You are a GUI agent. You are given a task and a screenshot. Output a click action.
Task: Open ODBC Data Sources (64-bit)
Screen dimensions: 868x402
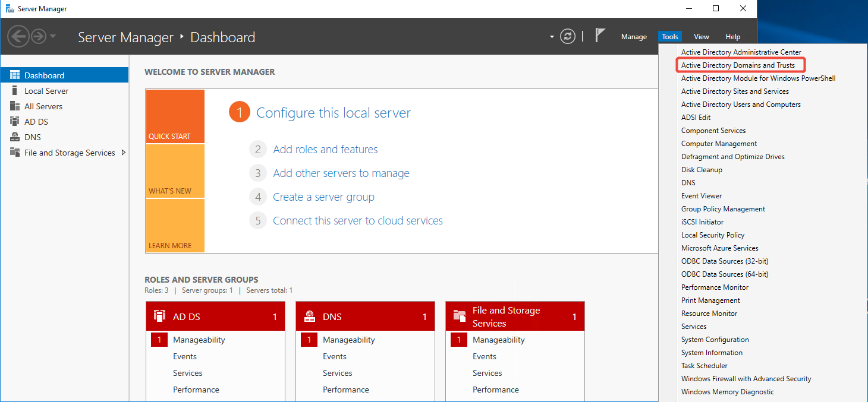725,274
